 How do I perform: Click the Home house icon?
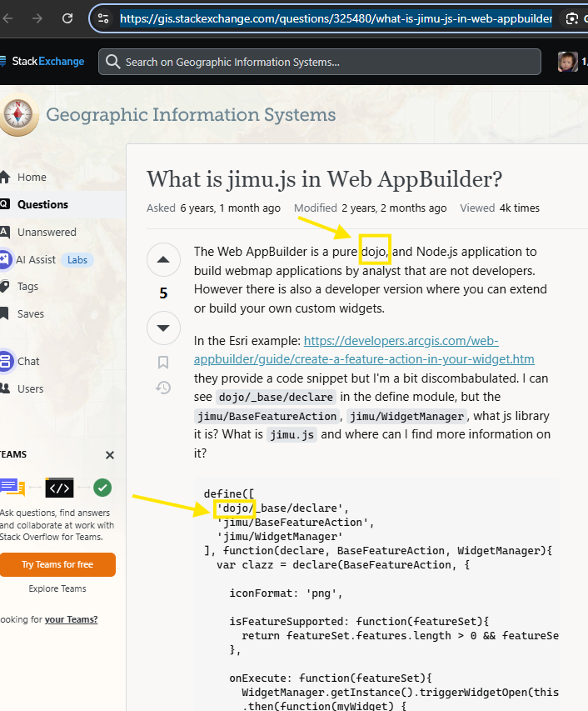coord(4,177)
